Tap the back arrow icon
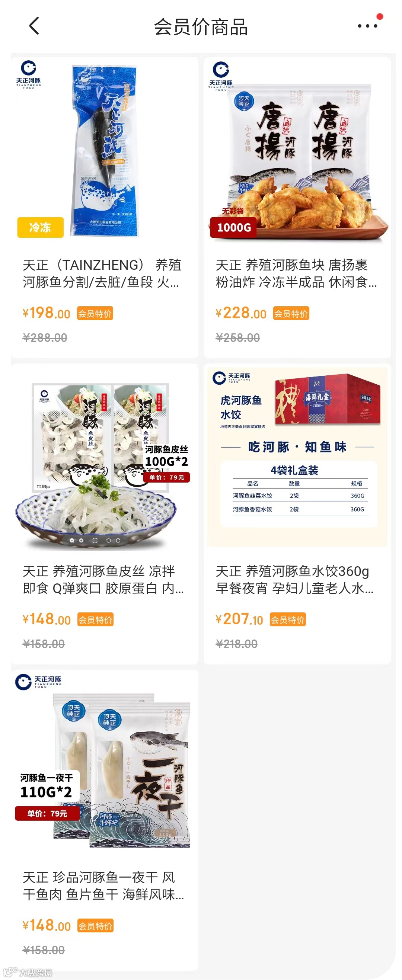The height and width of the screenshot is (980, 402). [x=34, y=26]
